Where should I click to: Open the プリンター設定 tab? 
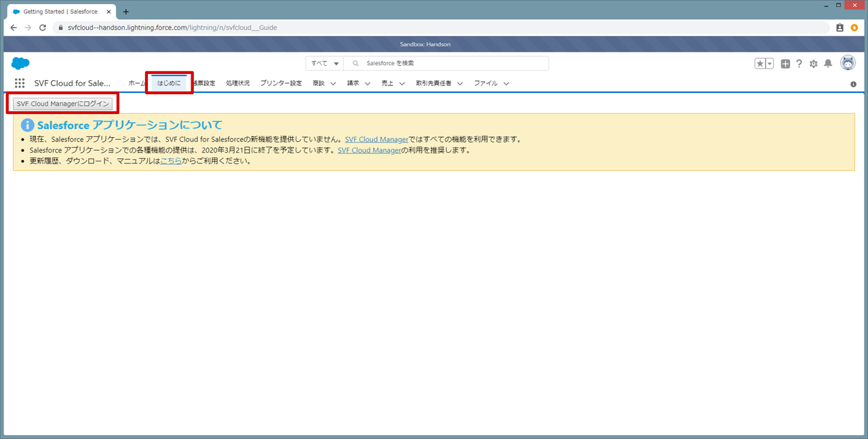(x=281, y=83)
